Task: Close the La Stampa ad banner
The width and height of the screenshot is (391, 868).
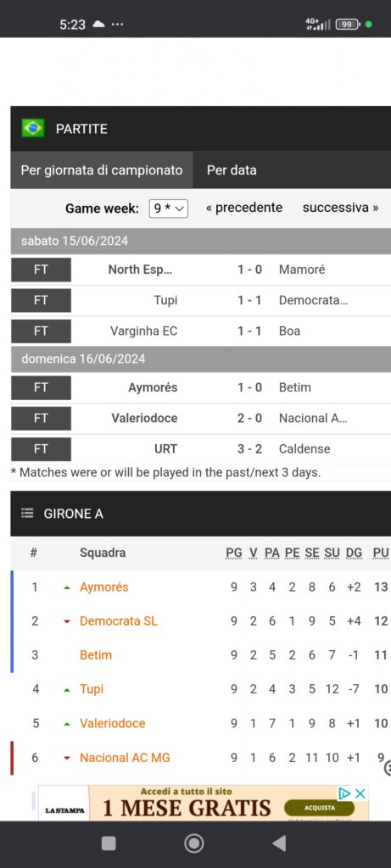Action: tap(360, 793)
